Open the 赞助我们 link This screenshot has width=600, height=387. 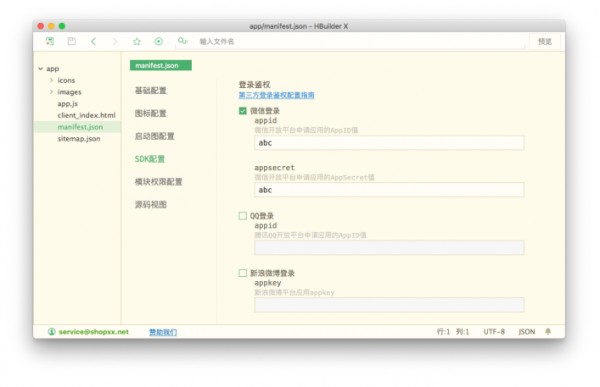(163, 332)
